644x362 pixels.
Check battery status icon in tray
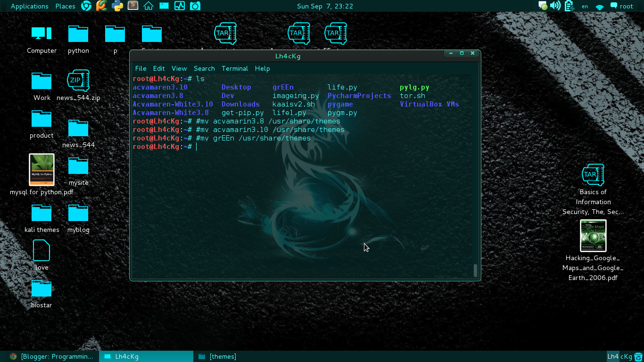[x=569, y=6]
